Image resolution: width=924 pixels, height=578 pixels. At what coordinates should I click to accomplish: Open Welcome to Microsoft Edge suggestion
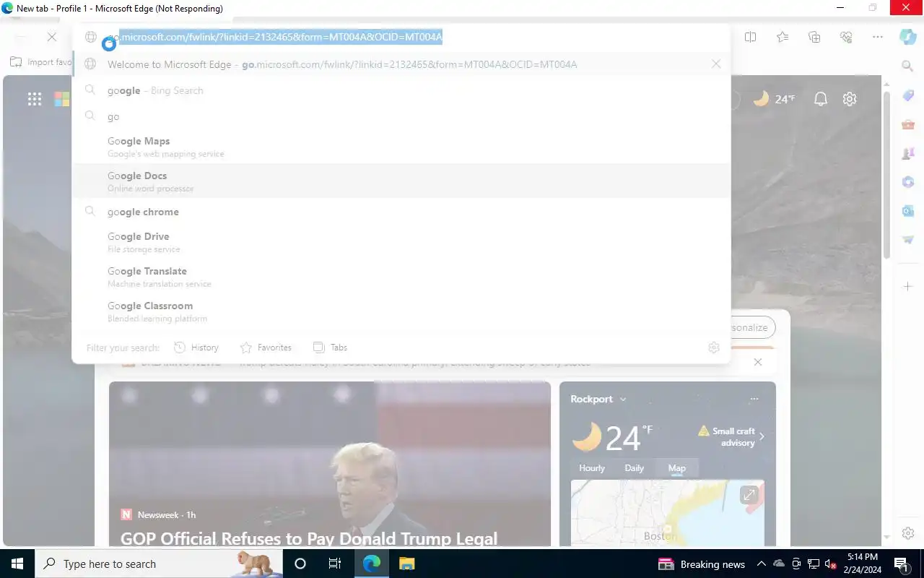click(401, 64)
